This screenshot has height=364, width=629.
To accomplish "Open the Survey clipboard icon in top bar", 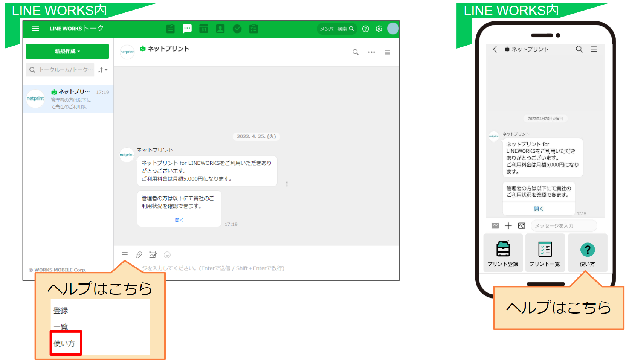I will tap(253, 29).
